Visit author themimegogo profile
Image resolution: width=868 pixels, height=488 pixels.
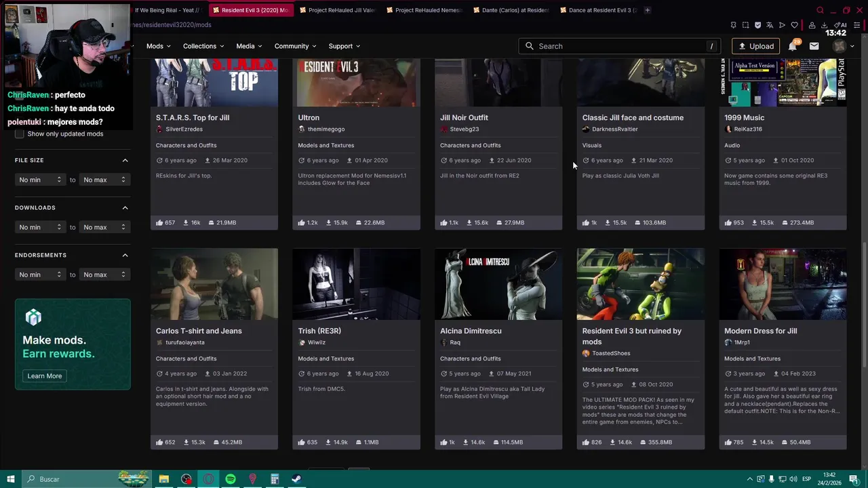[x=326, y=129]
